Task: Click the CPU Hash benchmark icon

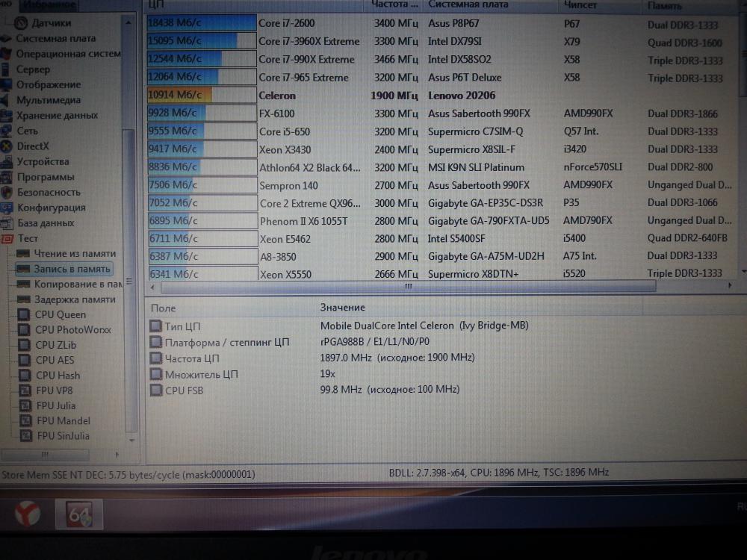Action: point(25,376)
